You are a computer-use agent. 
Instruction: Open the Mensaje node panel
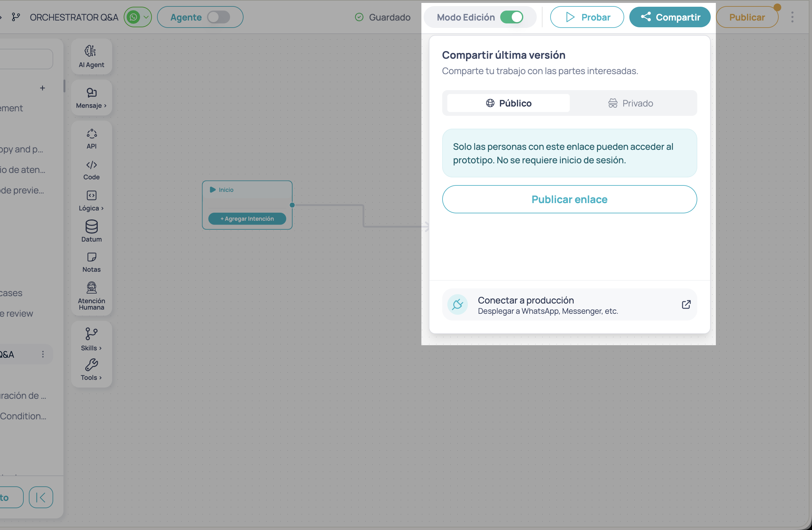(x=91, y=98)
